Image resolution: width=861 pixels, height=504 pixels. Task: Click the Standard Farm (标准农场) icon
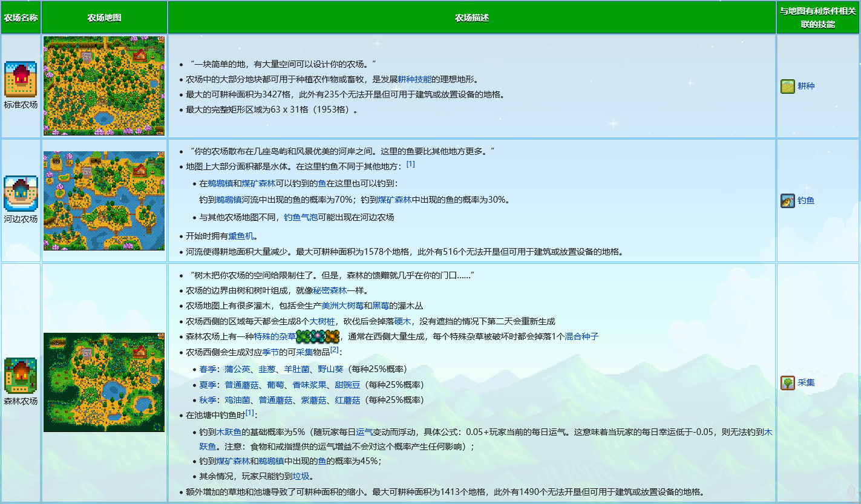point(21,79)
